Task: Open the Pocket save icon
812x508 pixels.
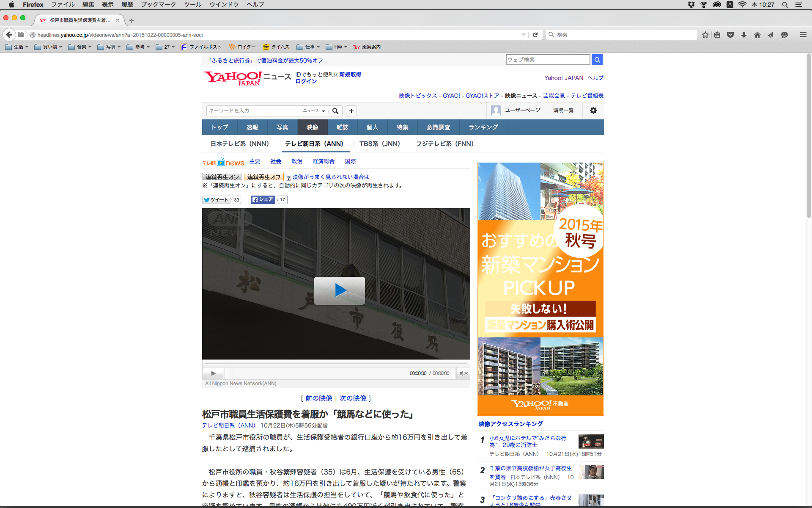Action: (730, 35)
